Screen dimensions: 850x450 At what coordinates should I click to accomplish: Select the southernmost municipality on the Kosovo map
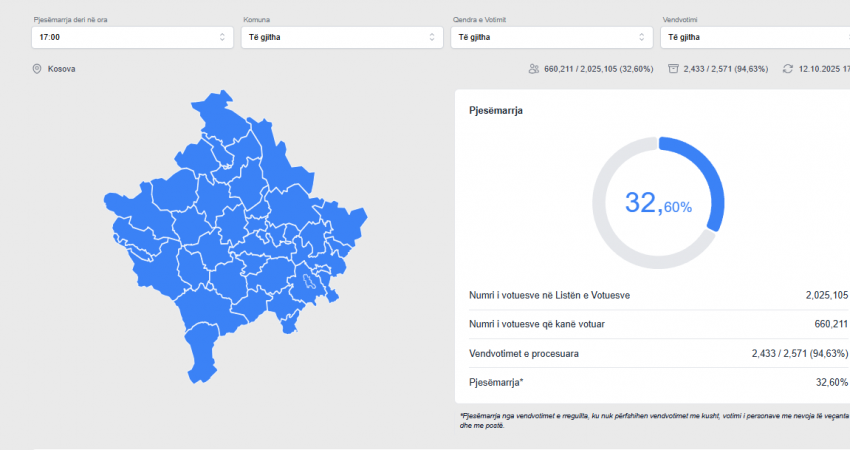tap(201, 355)
